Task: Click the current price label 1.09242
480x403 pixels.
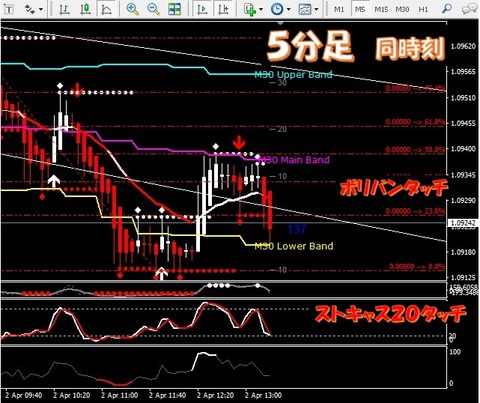Action: [x=464, y=223]
